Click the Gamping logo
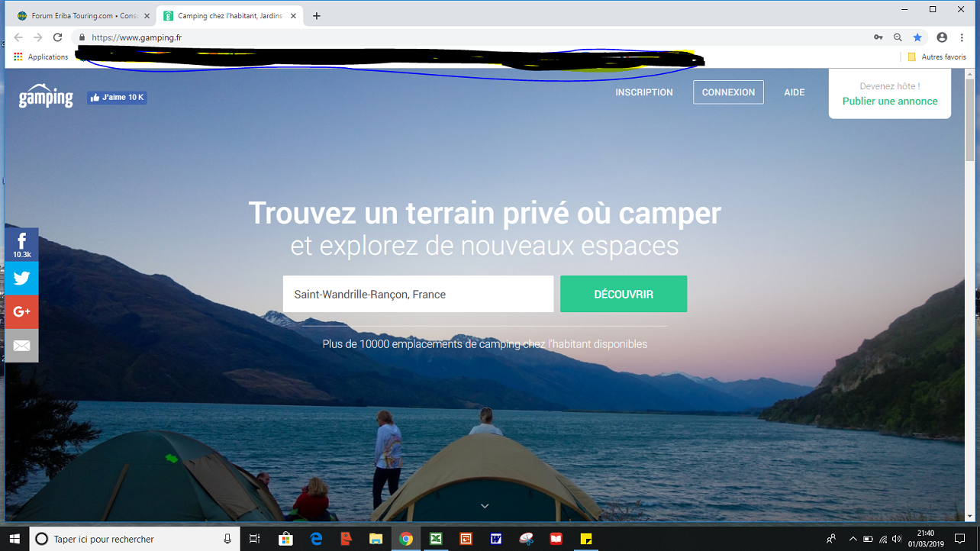 [46, 97]
